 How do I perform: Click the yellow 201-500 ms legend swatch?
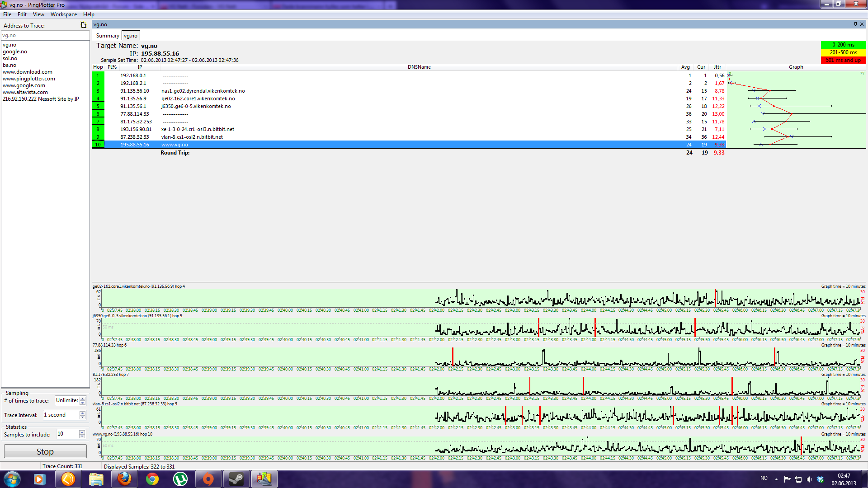pyautogui.click(x=843, y=52)
